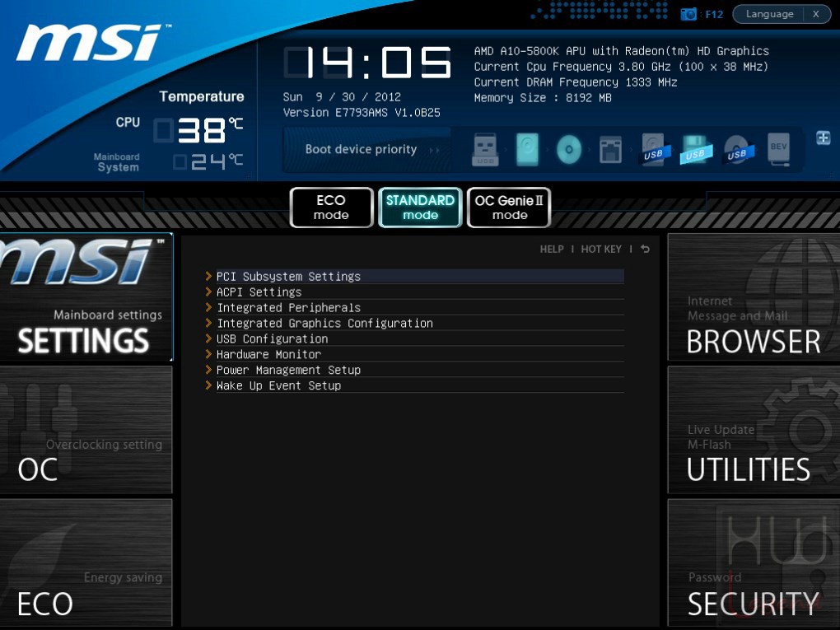Select the USB floppy boot device icon
This screenshot has width=840, height=630.
point(695,149)
